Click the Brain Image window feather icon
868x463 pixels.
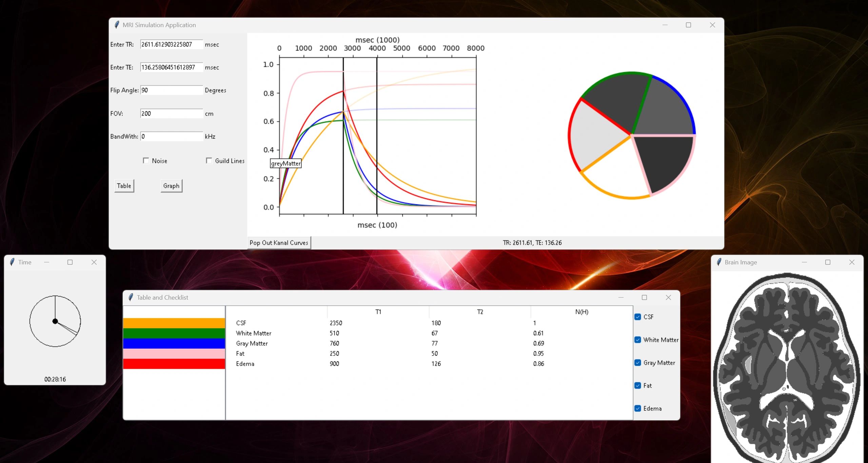click(x=719, y=262)
